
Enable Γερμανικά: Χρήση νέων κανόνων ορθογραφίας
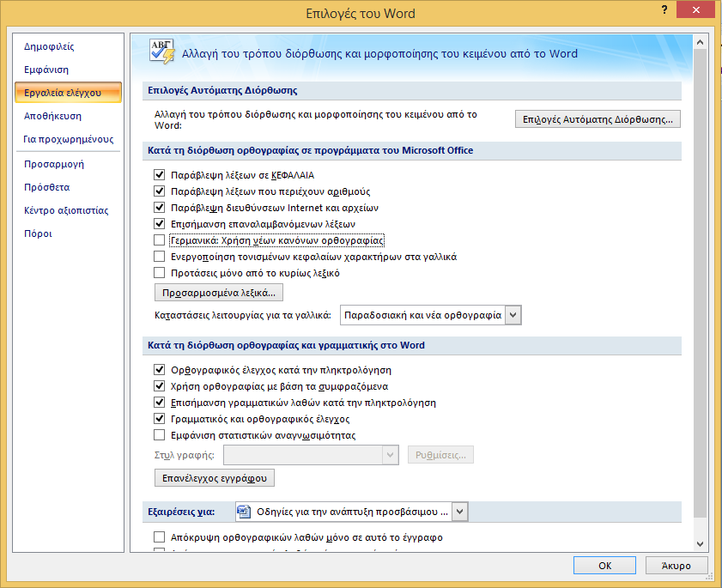click(x=160, y=239)
